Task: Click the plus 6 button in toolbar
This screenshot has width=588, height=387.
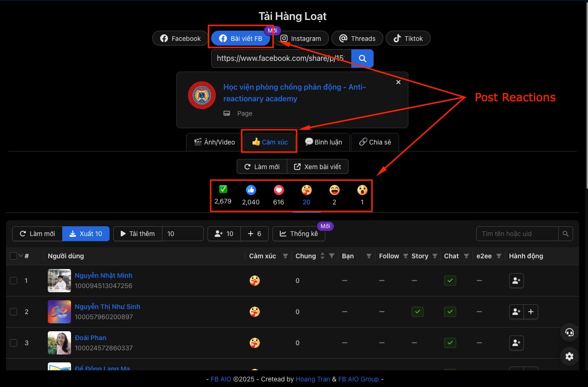Action: coord(255,234)
